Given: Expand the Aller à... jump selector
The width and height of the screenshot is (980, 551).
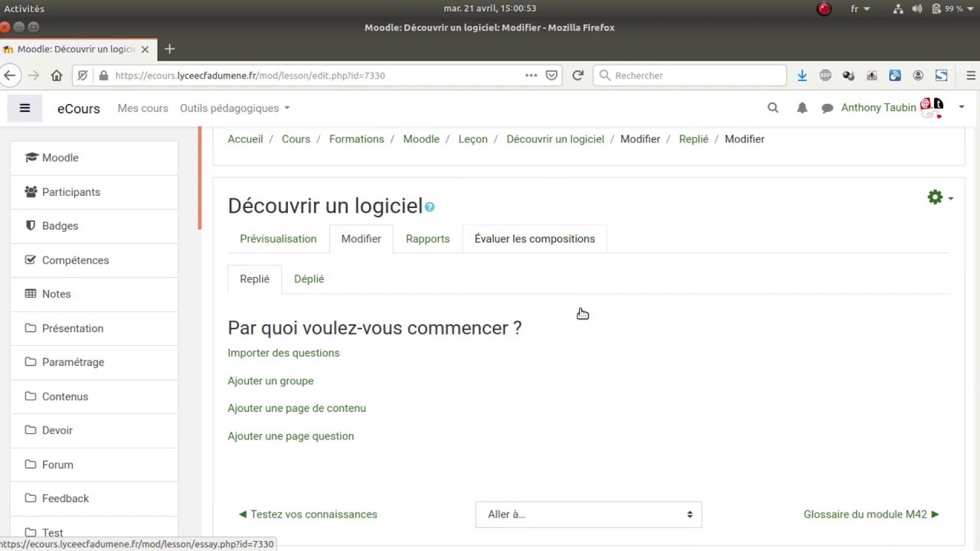Looking at the screenshot, I should (x=589, y=514).
